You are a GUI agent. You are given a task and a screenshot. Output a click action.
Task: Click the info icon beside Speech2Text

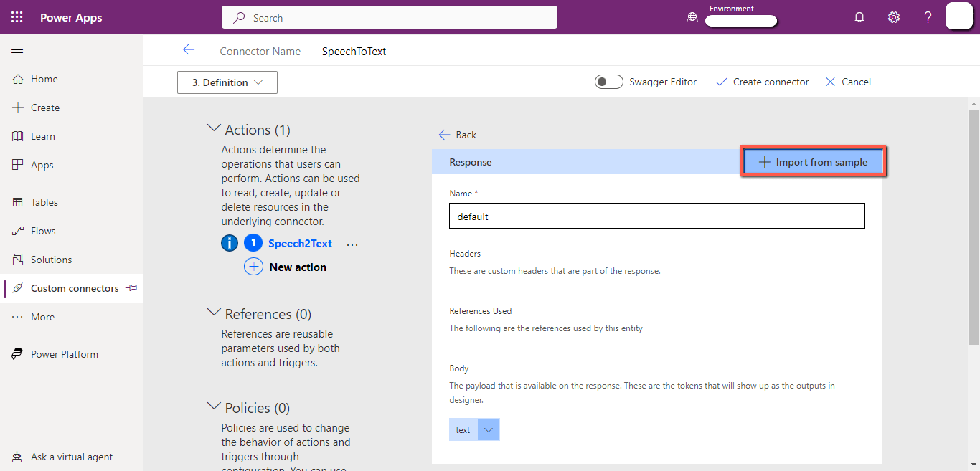[230, 243]
